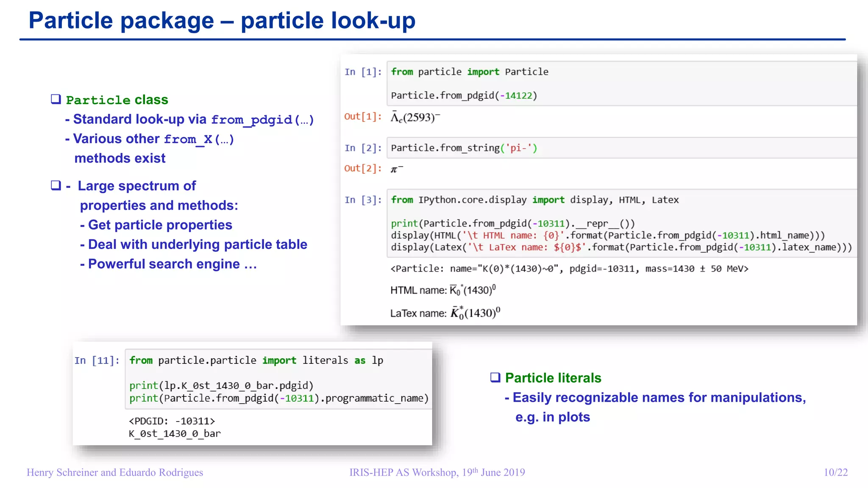
Task: Click 'Particle.from_pdgid(-14122)' code line
Action: tap(464, 95)
